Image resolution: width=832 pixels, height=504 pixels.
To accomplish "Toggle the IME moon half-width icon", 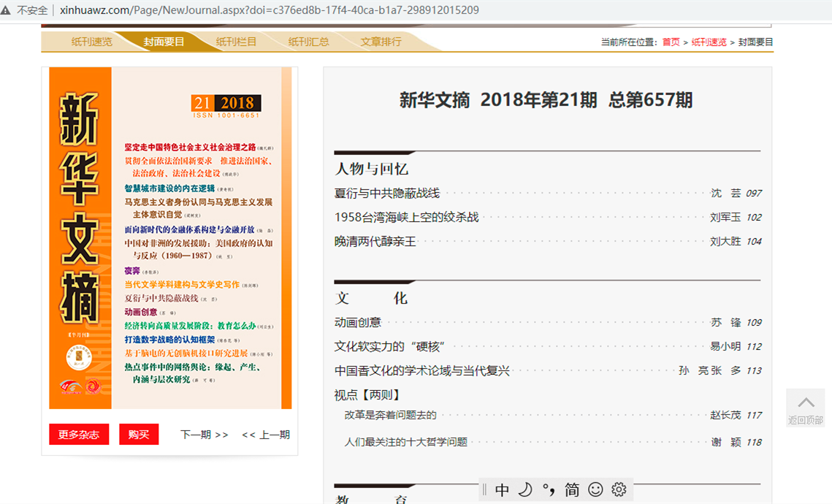I will coord(525,489).
